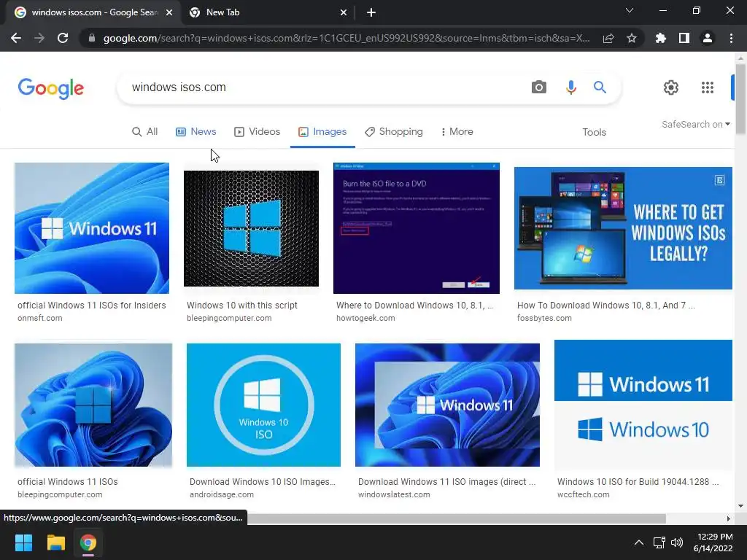Open the Windows 11 onmsft.com thumbnail

pyautogui.click(x=92, y=228)
